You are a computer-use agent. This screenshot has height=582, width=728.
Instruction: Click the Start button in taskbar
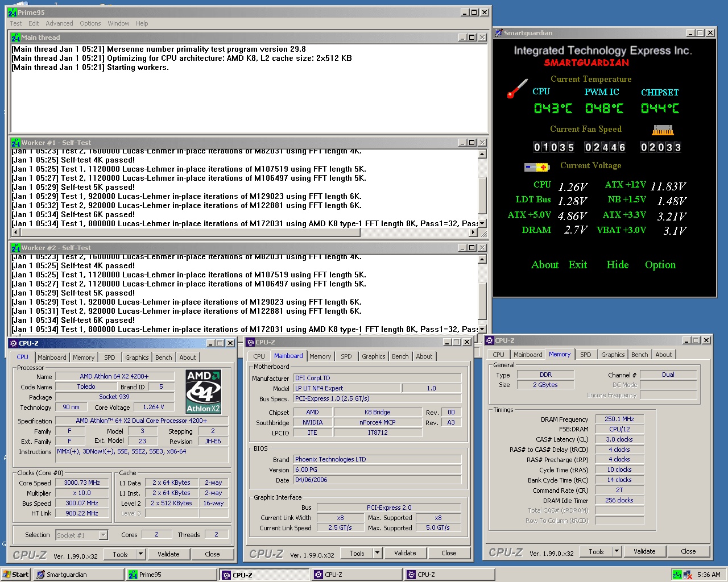click(16, 575)
